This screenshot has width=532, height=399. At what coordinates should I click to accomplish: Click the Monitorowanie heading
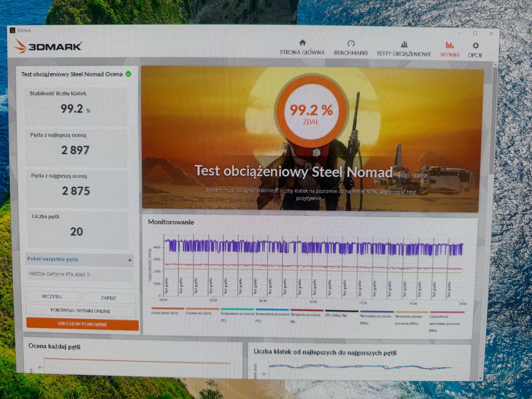[171, 222]
